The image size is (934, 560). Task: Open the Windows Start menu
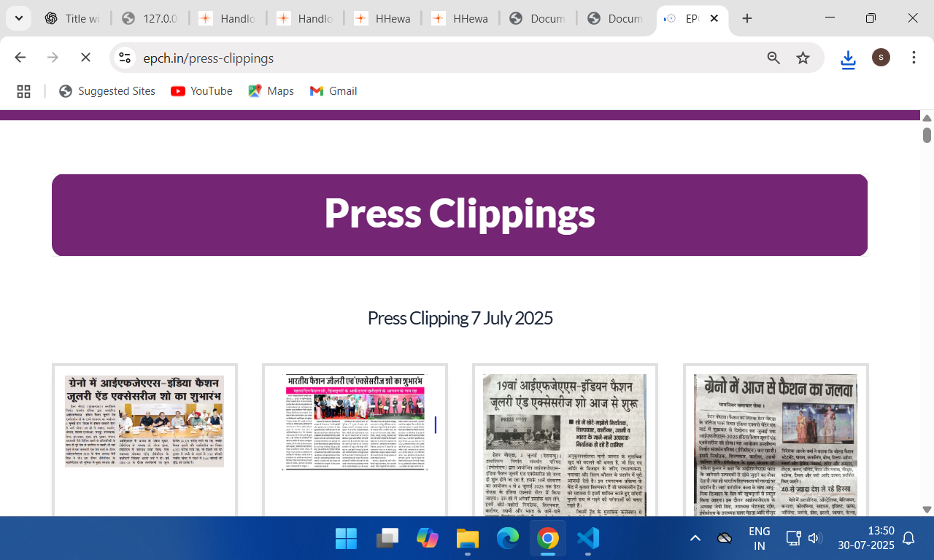[x=346, y=539]
